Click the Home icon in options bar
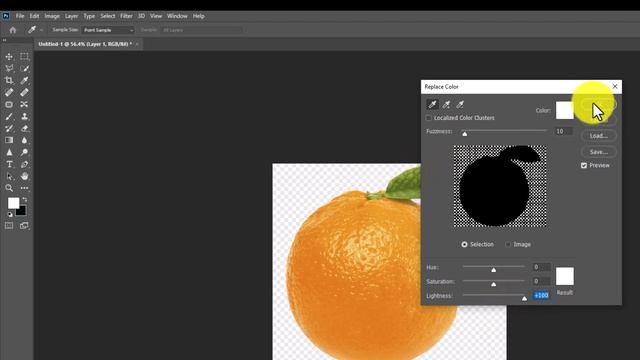The width and height of the screenshot is (640, 360). point(13,30)
